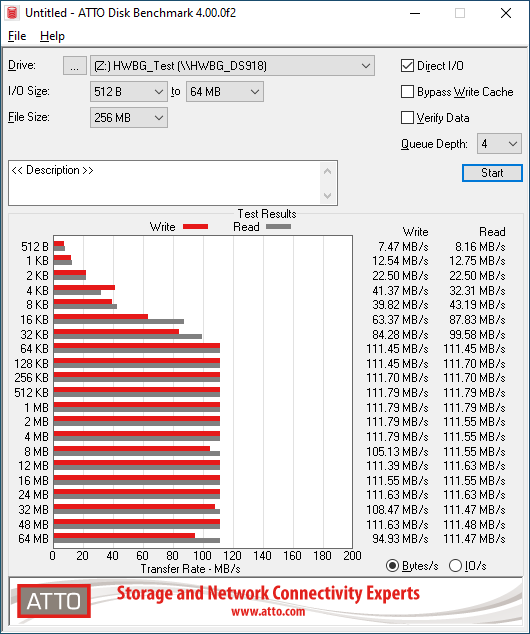Enable Bypass Write Cache
The height and width of the screenshot is (634, 530).
pyautogui.click(x=407, y=92)
